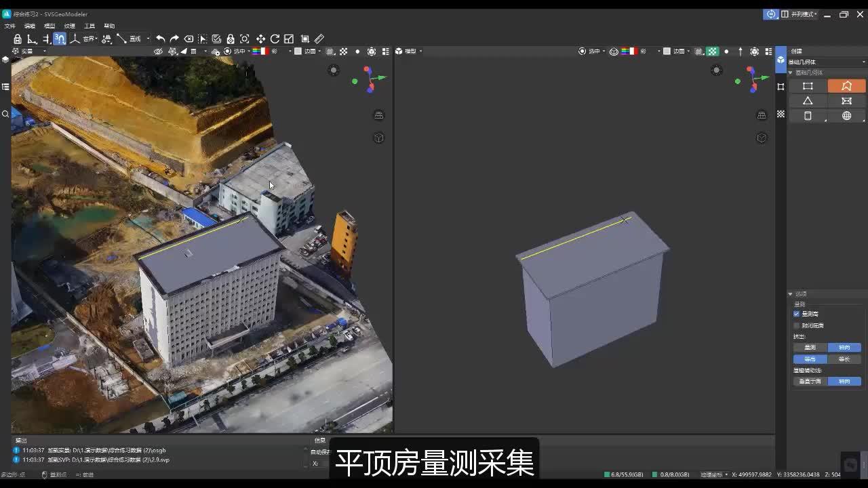
Task: Open the 工具 menu
Action: coord(90,25)
